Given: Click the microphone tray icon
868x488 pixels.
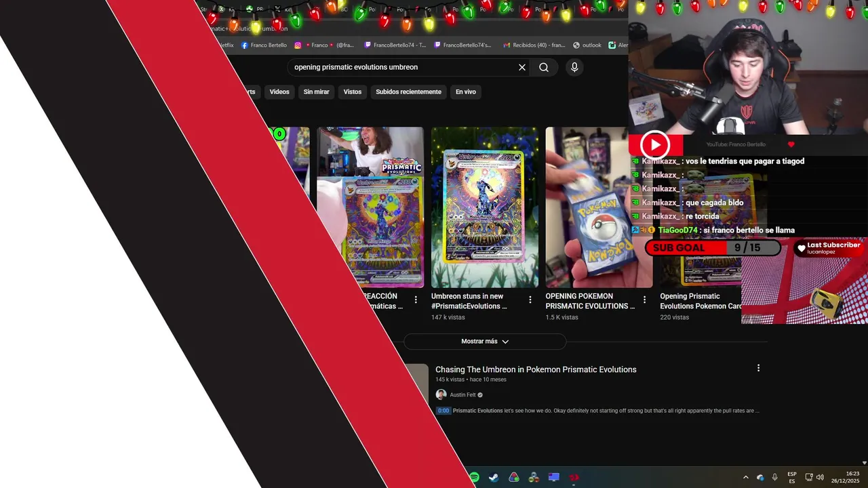Looking at the screenshot, I should coord(774,477).
